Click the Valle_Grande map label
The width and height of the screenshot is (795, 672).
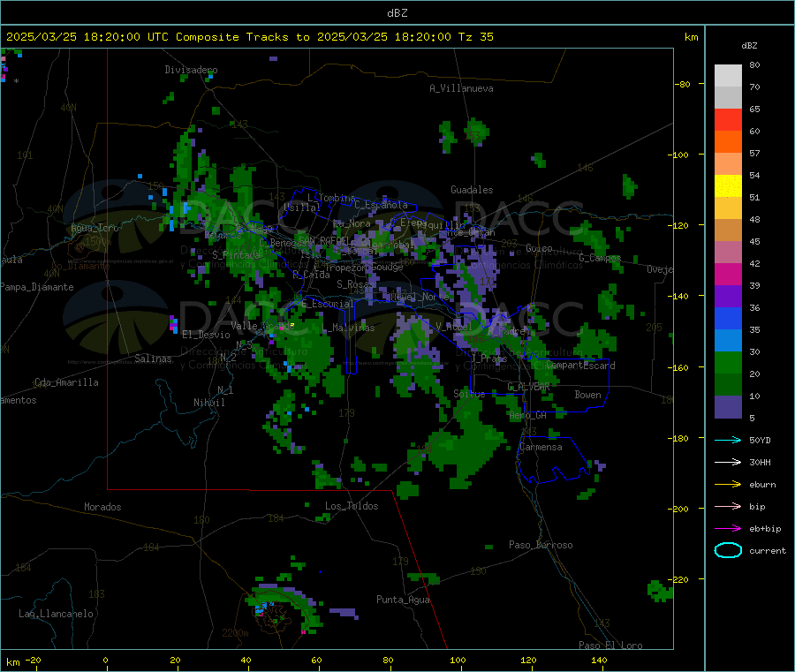pos(262,326)
